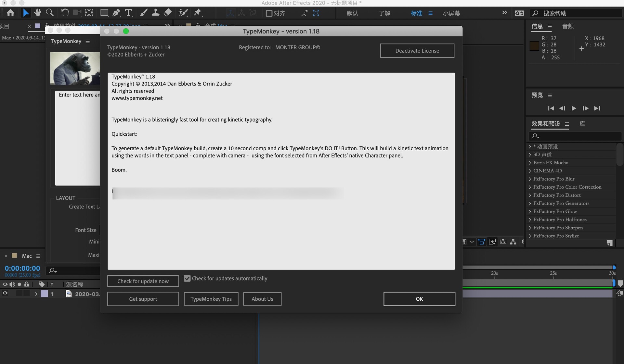Click the audio speaker column header in the timeline
Image resolution: width=624 pixels, height=364 pixels.
(12, 284)
